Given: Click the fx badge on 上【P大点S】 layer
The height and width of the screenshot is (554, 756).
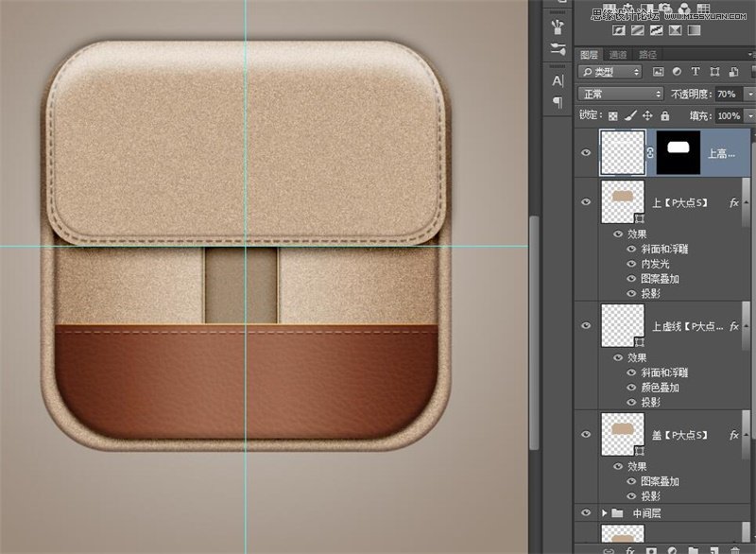Looking at the screenshot, I should tap(734, 203).
